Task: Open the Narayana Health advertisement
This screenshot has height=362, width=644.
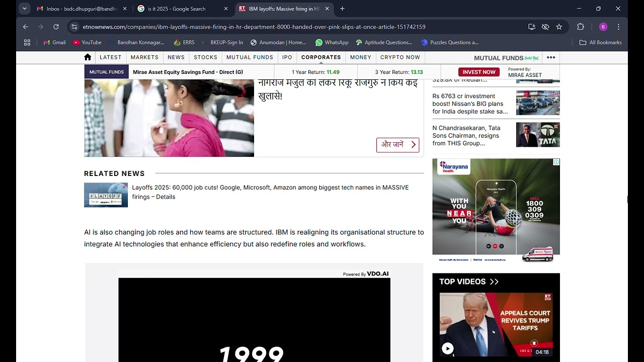Action: (496, 211)
